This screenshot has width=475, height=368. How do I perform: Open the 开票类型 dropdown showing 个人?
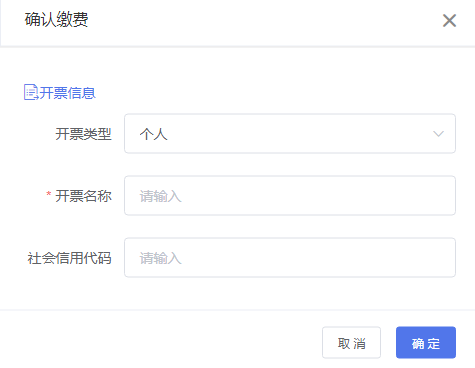pos(290,134)
